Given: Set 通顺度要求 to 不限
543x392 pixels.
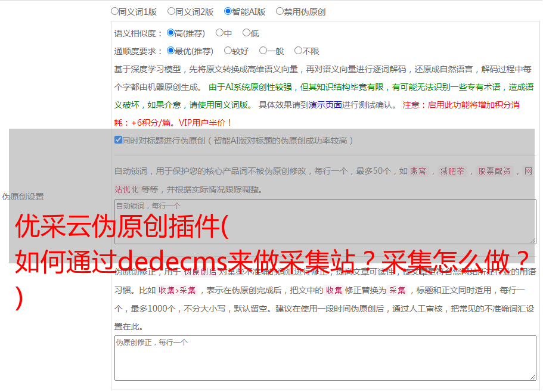Looking at the screenshot, I should (298, 51).
